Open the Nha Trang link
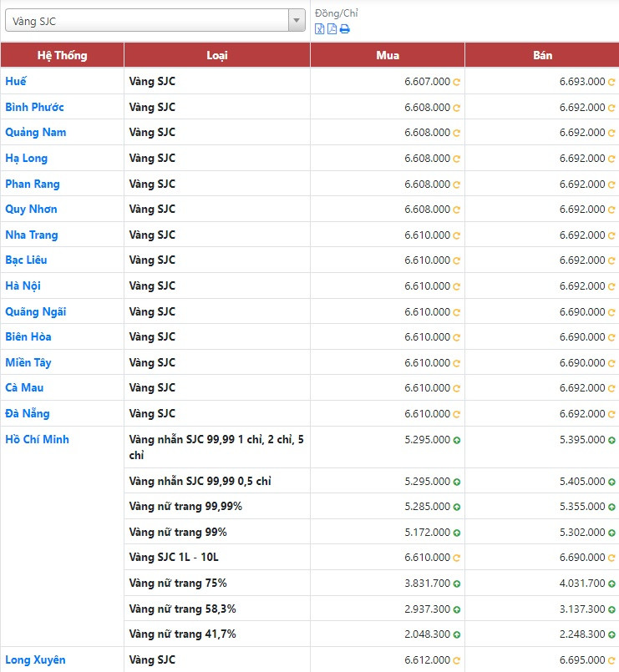Screen dimensions: 619x672 click(31, 235)
